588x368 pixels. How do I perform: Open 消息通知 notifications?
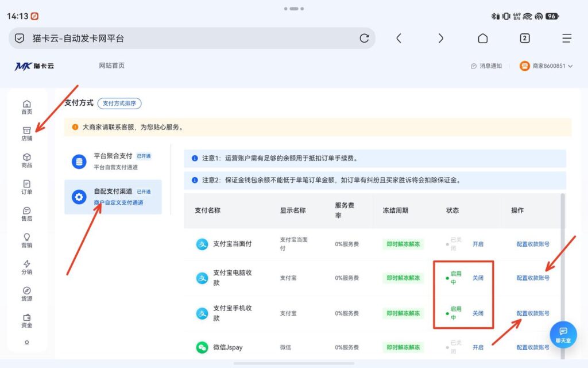point(486,66)
